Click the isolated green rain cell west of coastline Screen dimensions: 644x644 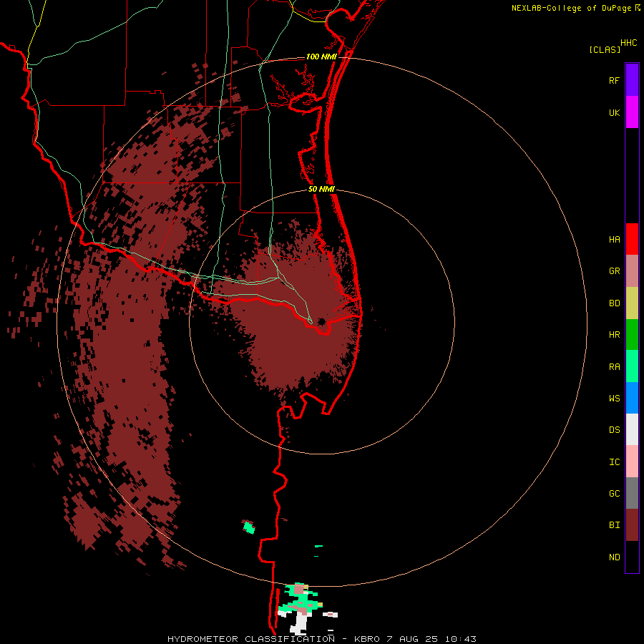[x=248, y=527]
